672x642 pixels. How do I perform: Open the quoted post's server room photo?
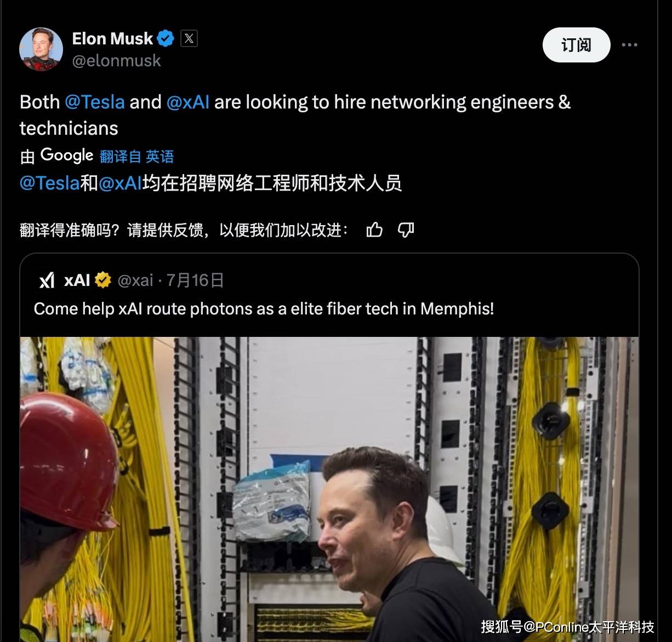click(329, 489)
